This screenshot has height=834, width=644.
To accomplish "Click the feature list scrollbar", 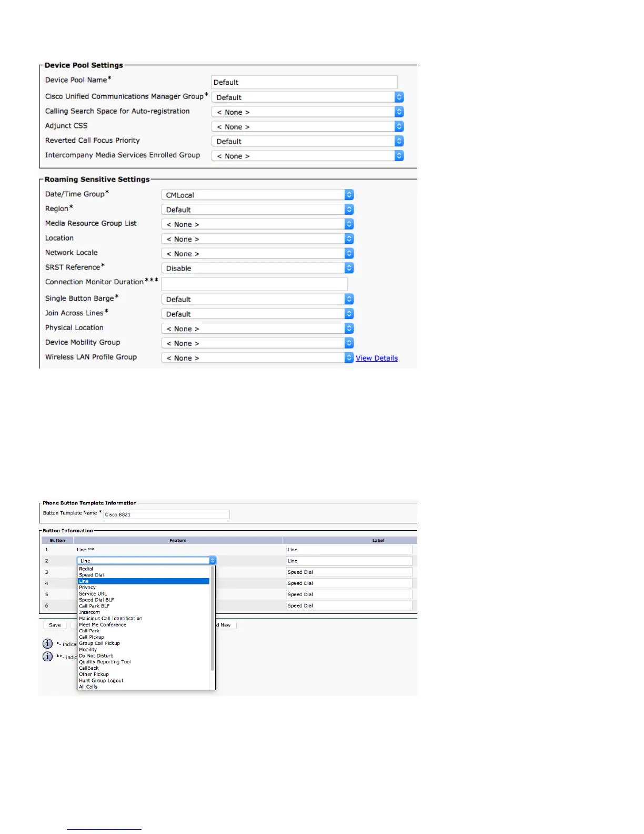I will point(213,619).
